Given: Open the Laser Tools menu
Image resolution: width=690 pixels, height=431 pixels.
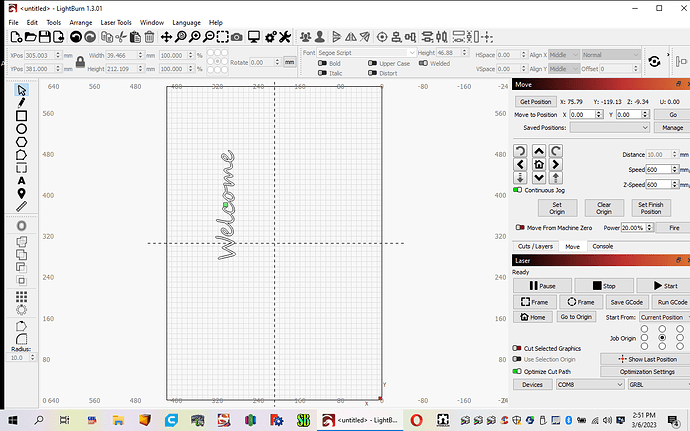Looking at the screenshot, I should click(116, 22).
